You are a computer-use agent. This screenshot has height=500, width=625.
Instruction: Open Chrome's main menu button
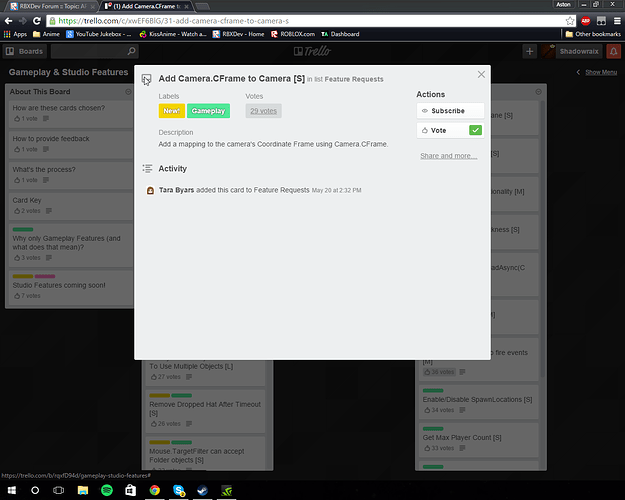tap(617, 21)
